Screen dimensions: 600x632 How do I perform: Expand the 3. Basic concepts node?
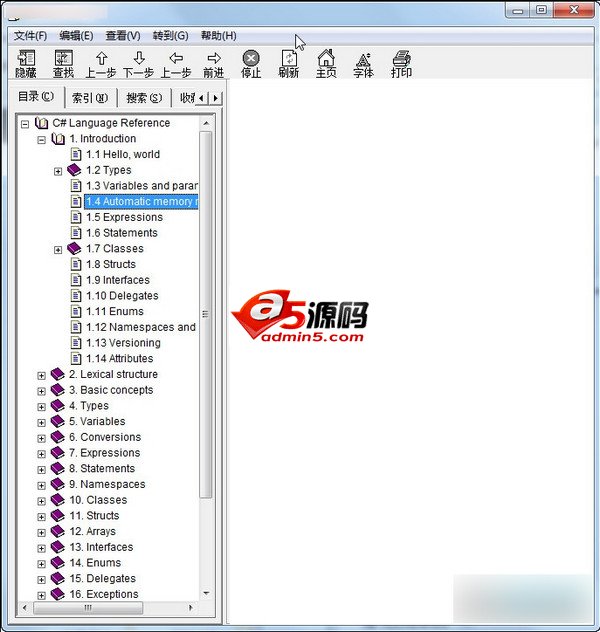click(x=41, y=391)
